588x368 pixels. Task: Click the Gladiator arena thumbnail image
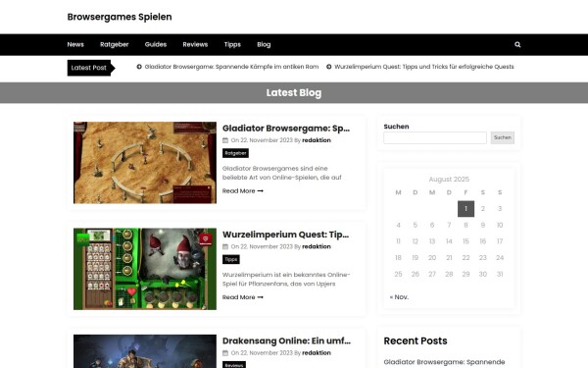(x=145, y=163)
